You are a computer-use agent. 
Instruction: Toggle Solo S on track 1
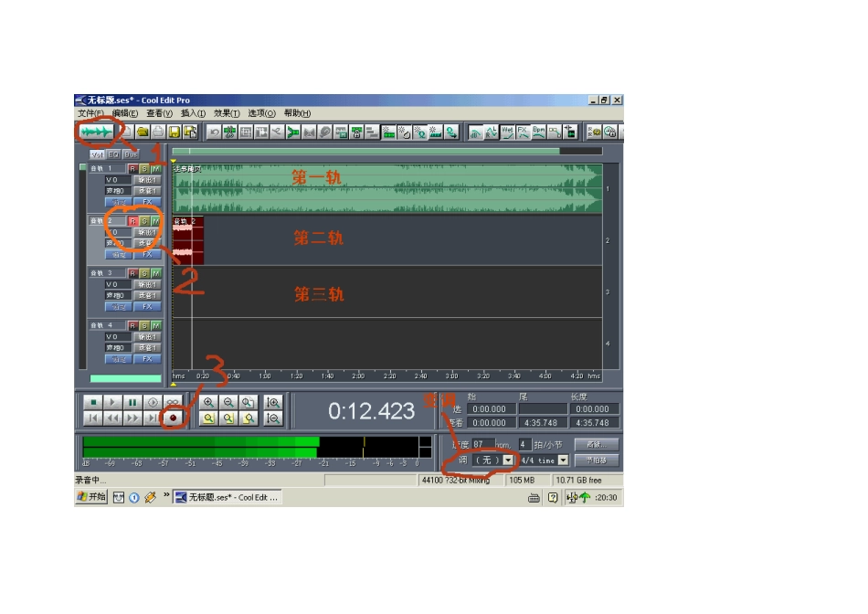tap(144, 168)
